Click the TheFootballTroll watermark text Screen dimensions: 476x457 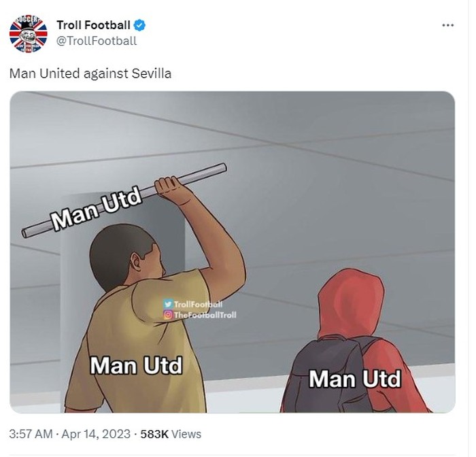point(205,315)
